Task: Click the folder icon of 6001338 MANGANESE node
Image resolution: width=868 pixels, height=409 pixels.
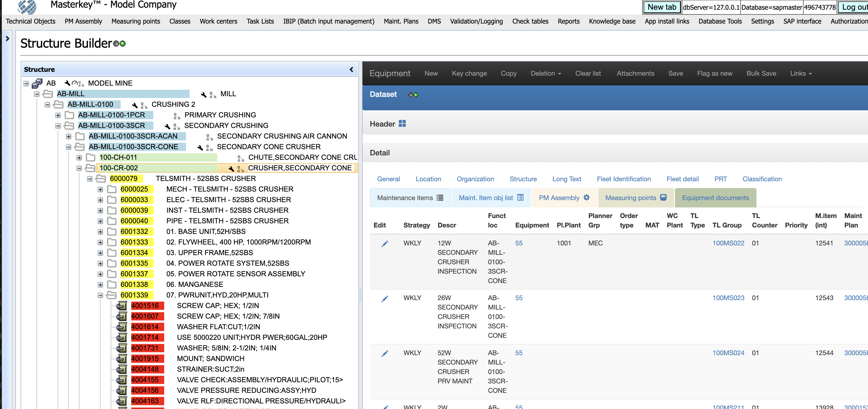Action: (x=112, y=285)
